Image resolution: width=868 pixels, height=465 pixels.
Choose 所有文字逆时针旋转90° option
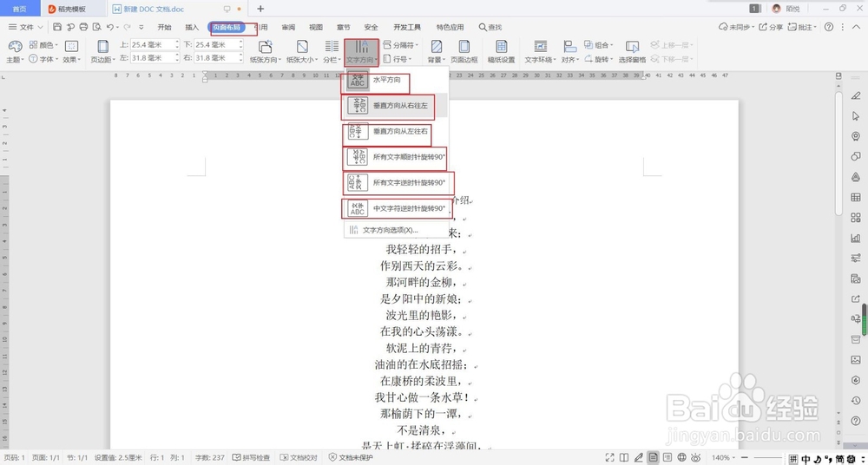tap(396, 183)
